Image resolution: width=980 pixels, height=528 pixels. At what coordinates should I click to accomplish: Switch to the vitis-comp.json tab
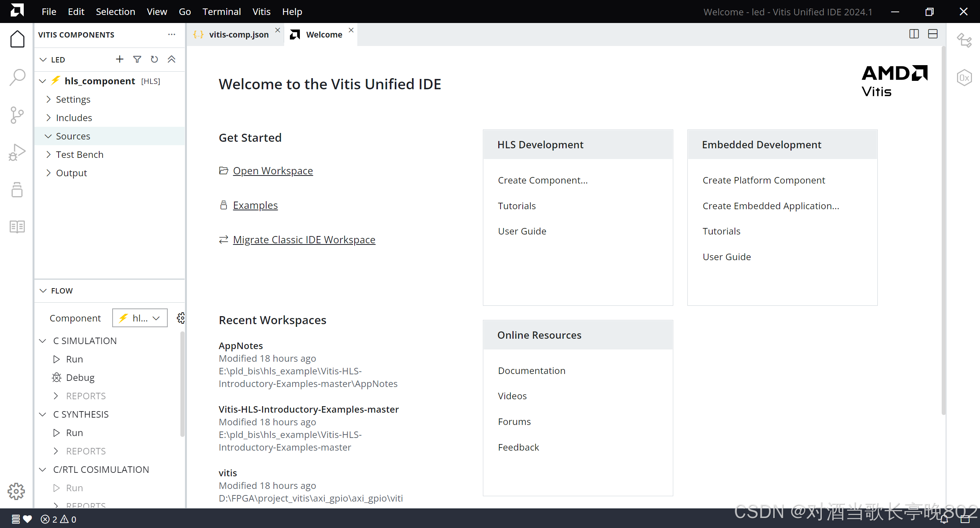238,34
